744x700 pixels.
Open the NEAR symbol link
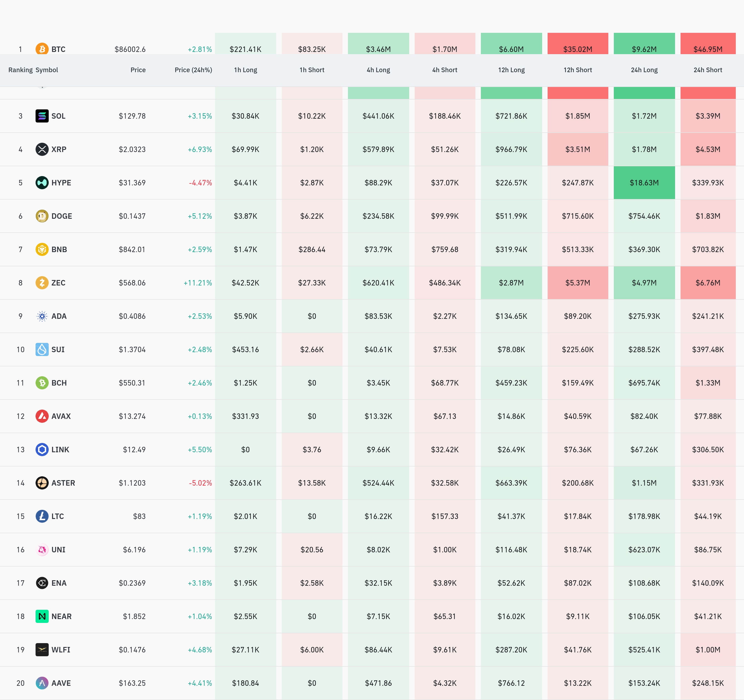click(61, 616)
